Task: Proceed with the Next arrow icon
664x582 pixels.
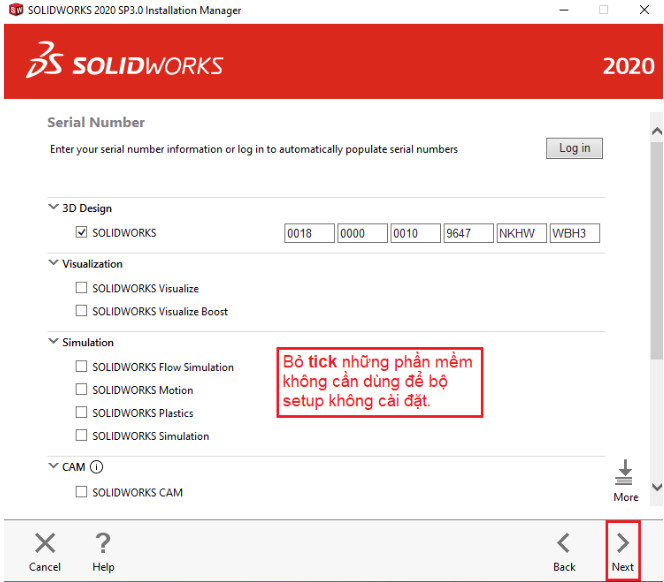Action: (x=622, y=544)
